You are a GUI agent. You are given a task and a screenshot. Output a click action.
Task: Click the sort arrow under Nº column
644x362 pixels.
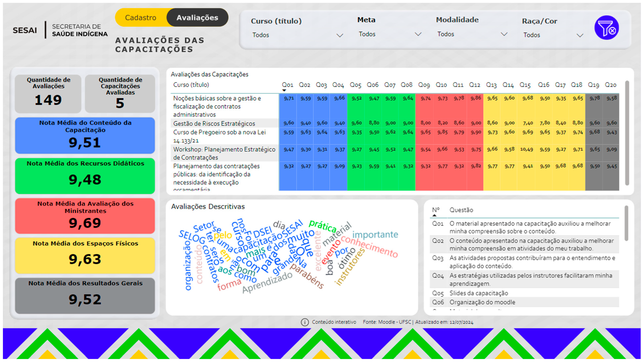coord(435,215)
